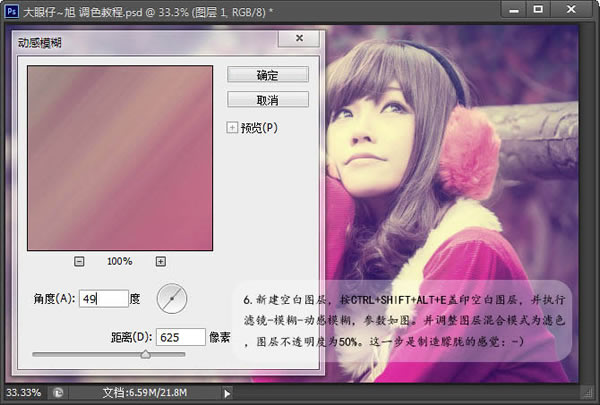Click the Photoshop Ps icon in title bar
Viewport: 600px width, 405px height.
(x=11, y=11)
